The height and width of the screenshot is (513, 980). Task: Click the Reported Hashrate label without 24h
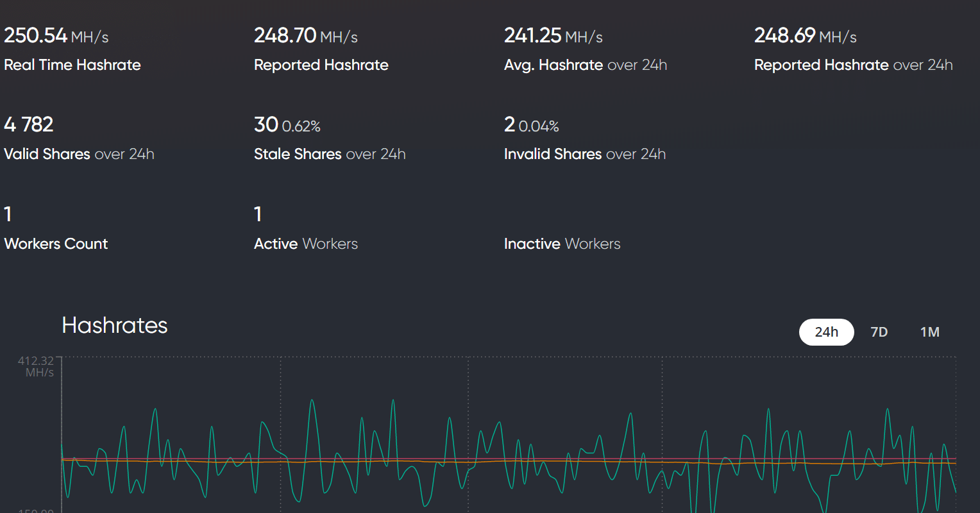(x=321, y=65)
